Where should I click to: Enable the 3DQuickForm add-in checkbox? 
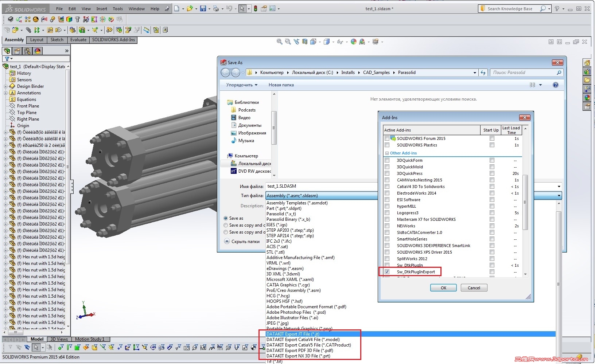coord(387,160)
